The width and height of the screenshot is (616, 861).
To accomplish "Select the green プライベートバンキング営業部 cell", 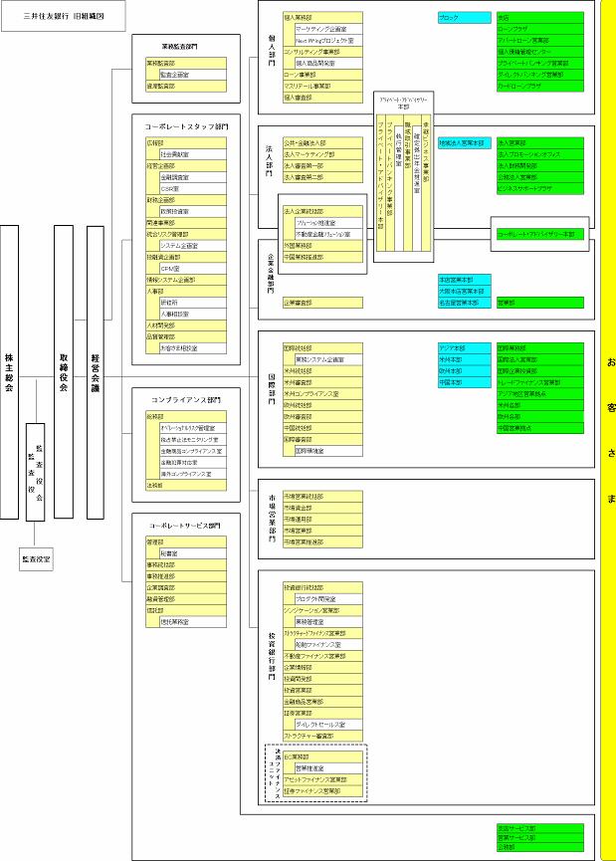I will point(540,63).
